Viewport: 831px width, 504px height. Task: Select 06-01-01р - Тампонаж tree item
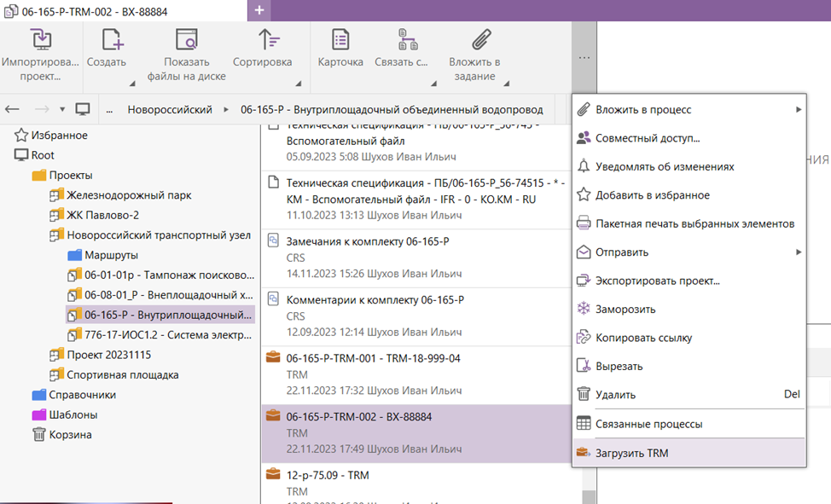click(x=169, y=275)
